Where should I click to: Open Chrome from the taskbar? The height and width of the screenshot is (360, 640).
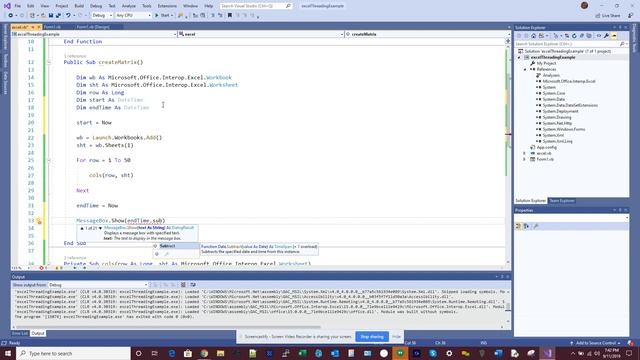click(x=204, y=353)
